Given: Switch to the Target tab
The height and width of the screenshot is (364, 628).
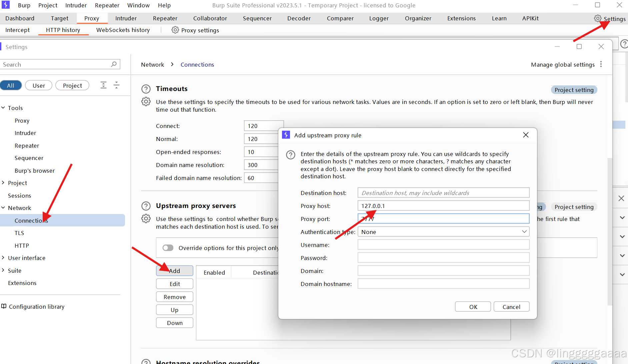Looking at the screenshot, I should click(59, 18).
